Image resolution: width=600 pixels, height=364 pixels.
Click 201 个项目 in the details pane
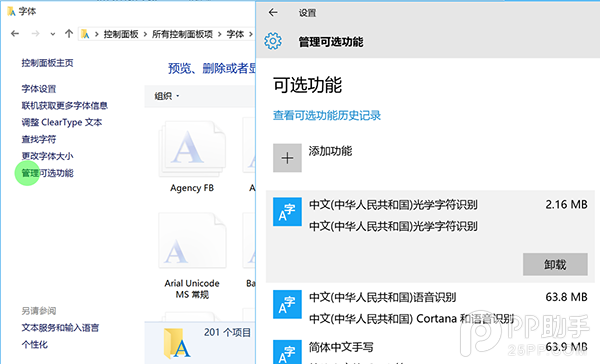pos(227,332)
